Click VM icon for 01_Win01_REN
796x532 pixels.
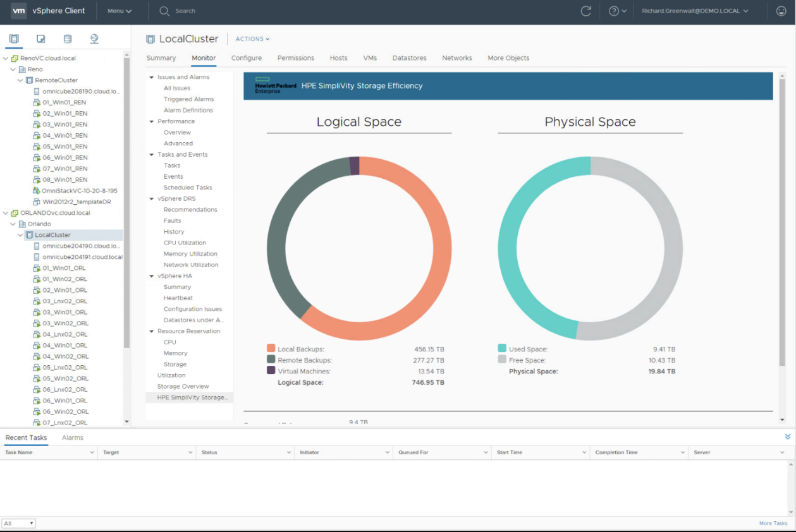click(x=37, y=102)
